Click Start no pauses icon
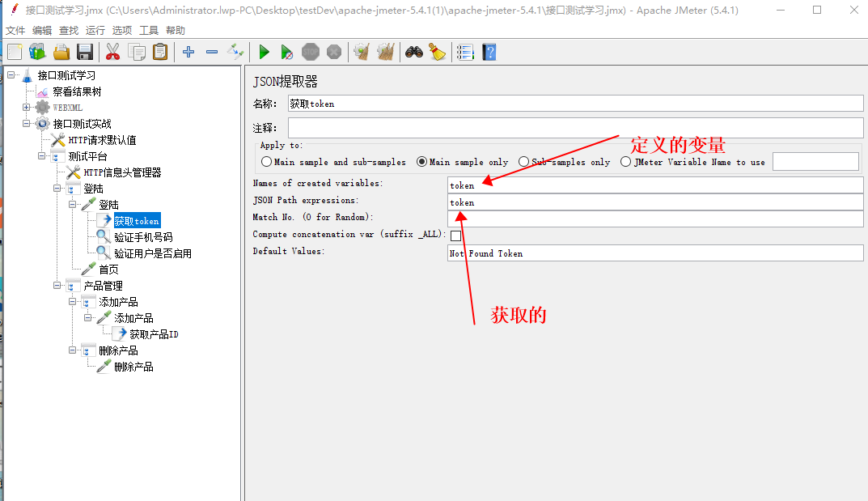Image resolution: width=868 pixels, height=501 pixels. (286, 52)
